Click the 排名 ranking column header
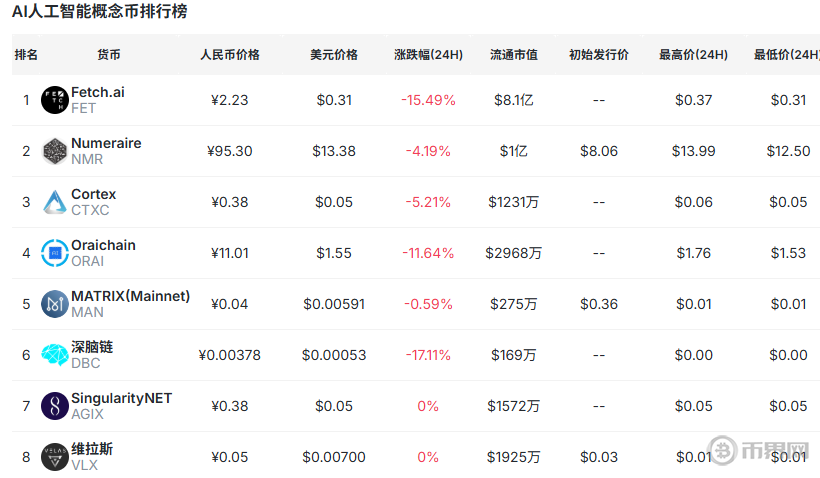 tap(26, 55)
